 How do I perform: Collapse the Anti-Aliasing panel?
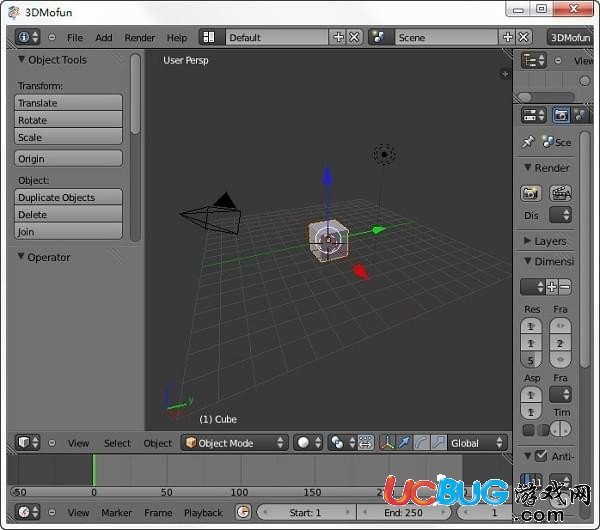[528, 456]
